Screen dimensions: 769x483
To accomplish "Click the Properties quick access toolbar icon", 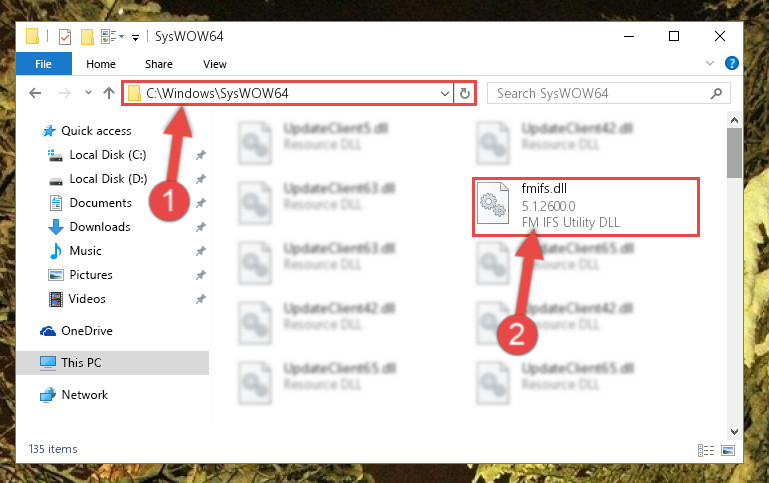I will tap(65, 37).
